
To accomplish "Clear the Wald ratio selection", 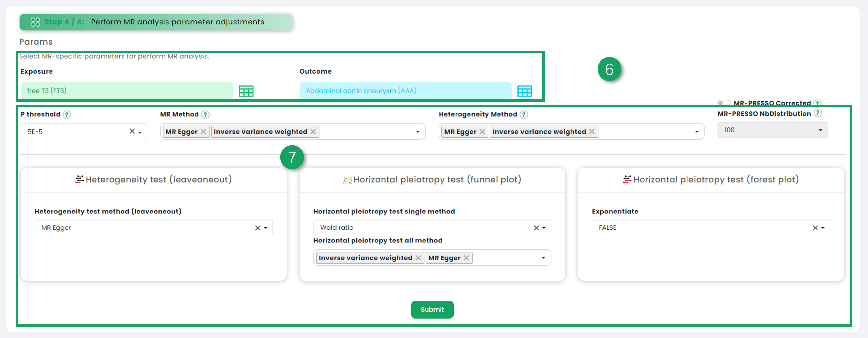I will (x=536, y=228).
